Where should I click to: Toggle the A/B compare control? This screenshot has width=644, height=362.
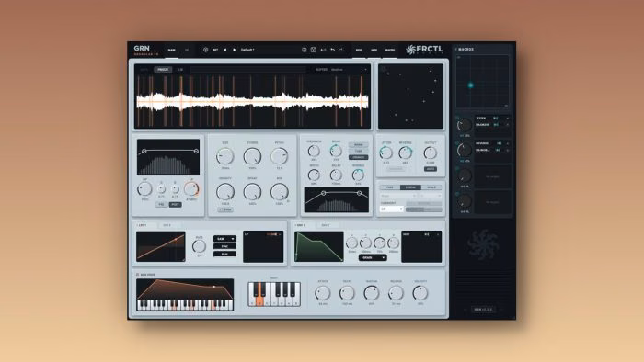pyautogui.click(x=323, y=50)
